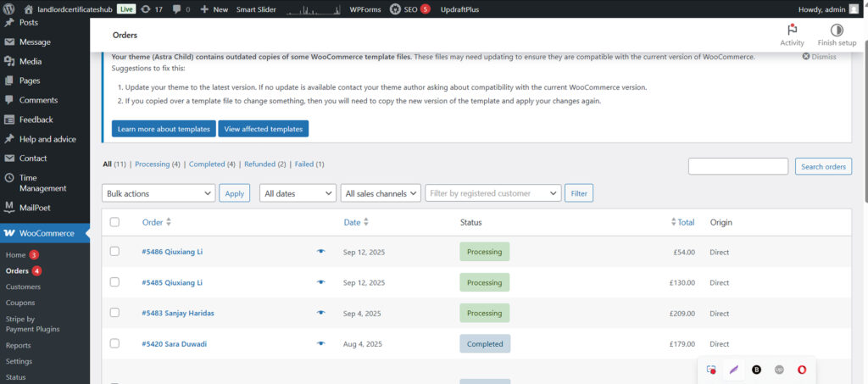The image size is (868, 384).
Task: Click the WordPress logo in admin bar
Action: (9, 9)
